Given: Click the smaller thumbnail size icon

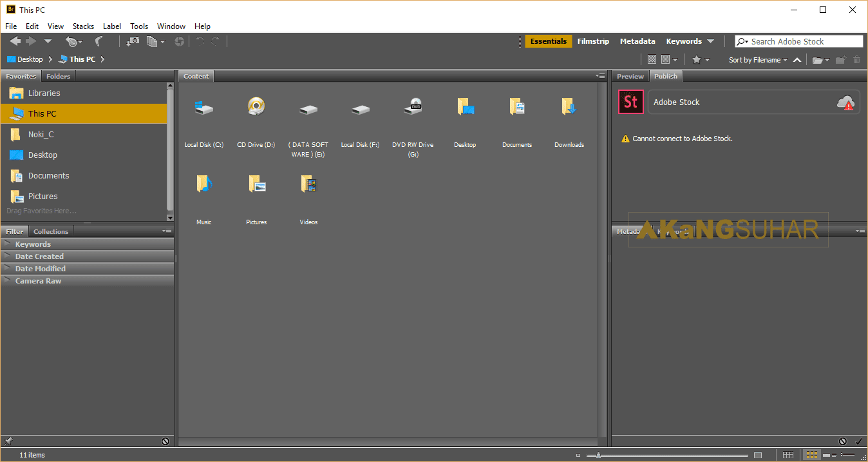Looking at the screenshot, I should click(578, 455).
